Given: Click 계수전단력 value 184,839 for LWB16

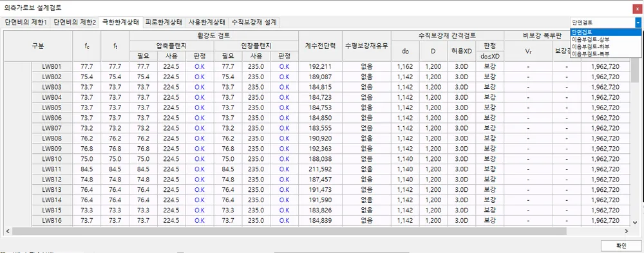Looking at the screenshot, I should (320, 220).
